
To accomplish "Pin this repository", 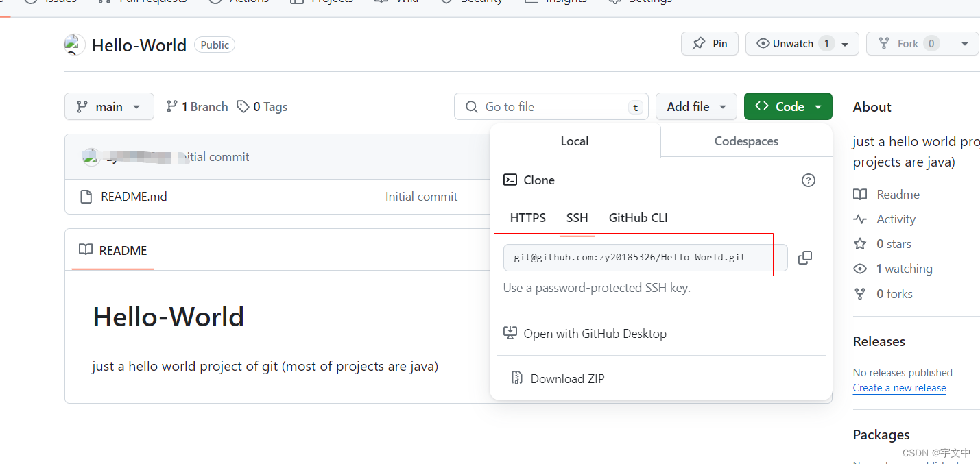I will pyautogui.click(x=710, y=44).
